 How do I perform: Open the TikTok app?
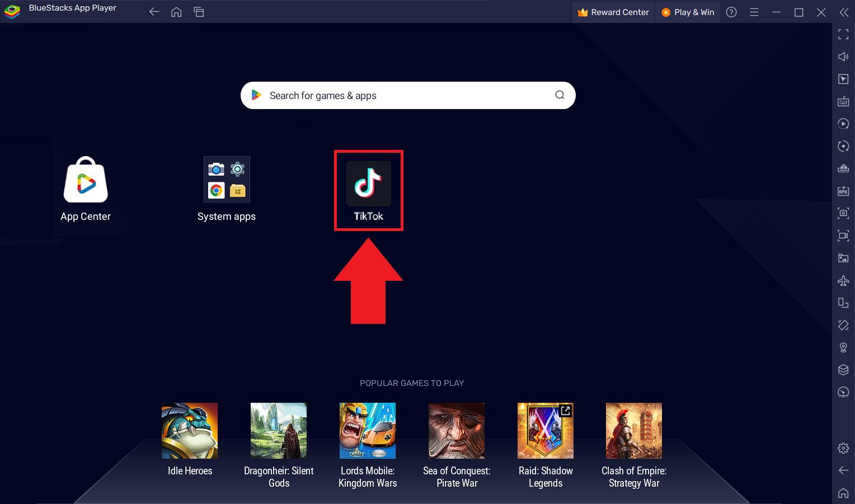(368, 184)
